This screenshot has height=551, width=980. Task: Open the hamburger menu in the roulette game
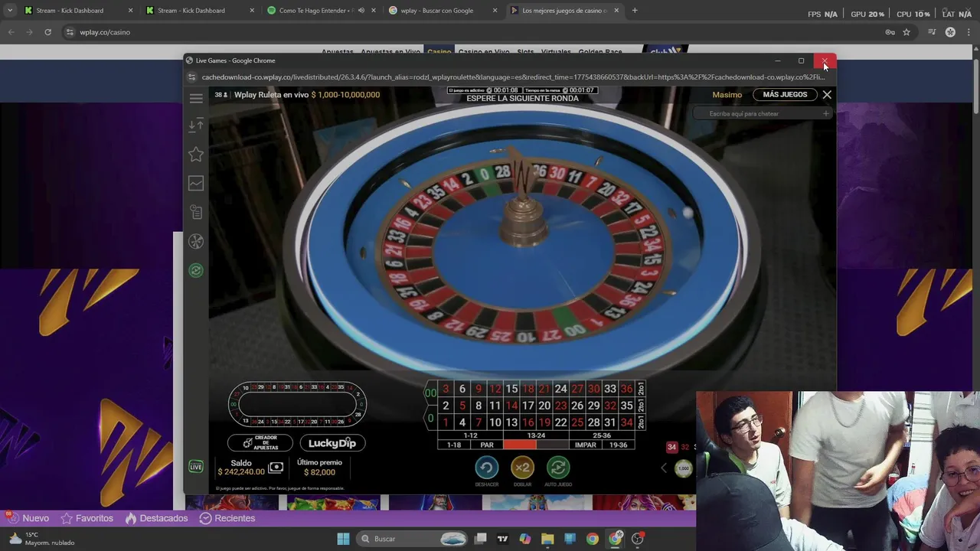tap(196, 98)
